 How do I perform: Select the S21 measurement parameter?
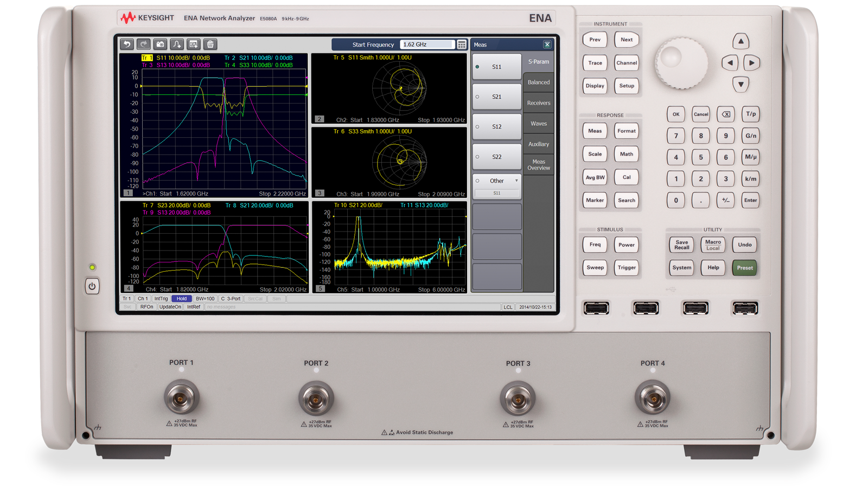pos(496,97)
